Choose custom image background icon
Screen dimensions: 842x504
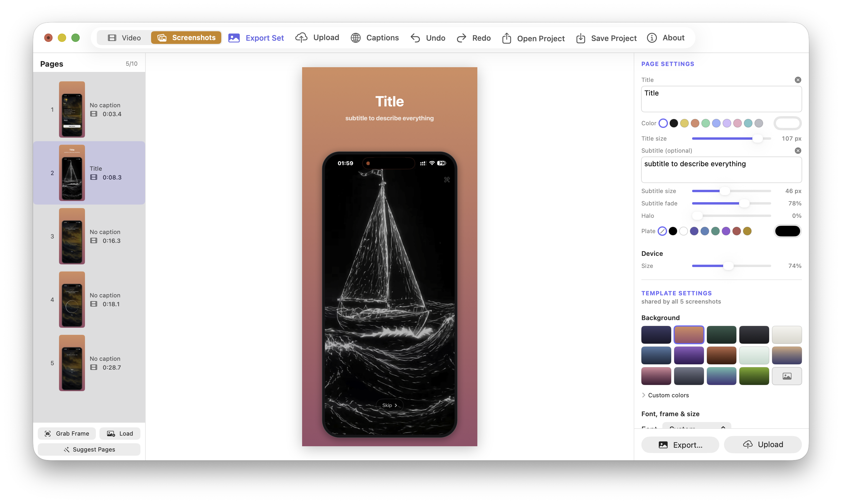(786, 376)
